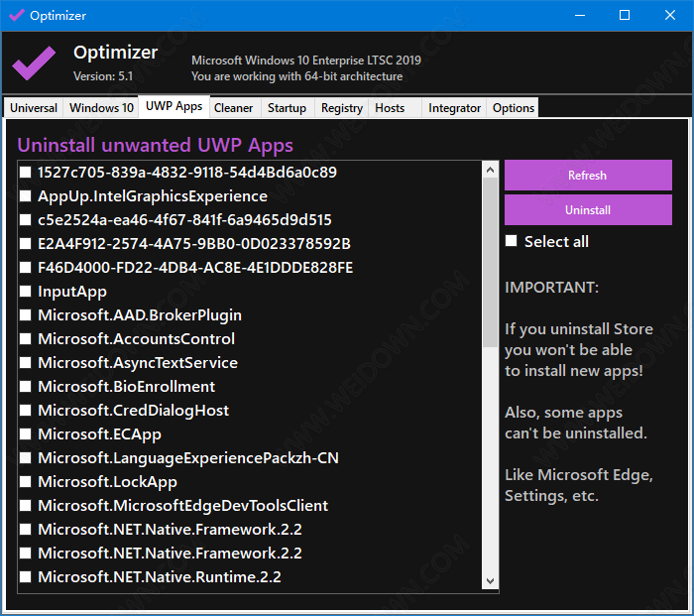Open the Registry tab
This screenshot has height=616, width=694.
(x=342, y=108)
